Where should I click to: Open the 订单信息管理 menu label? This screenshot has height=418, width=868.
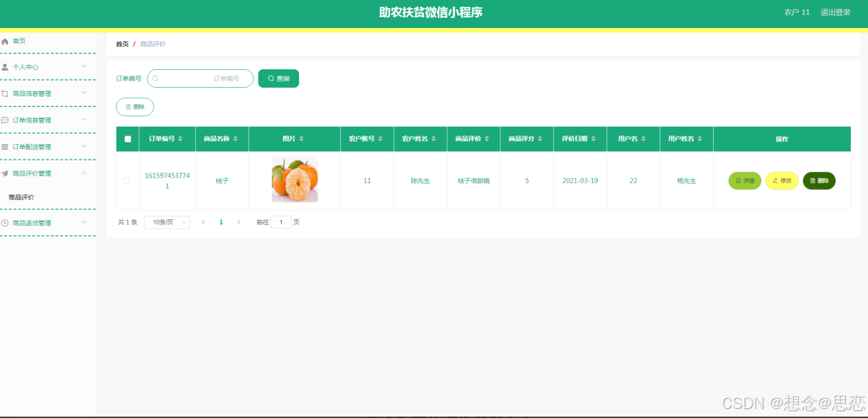tap(32, 121)
